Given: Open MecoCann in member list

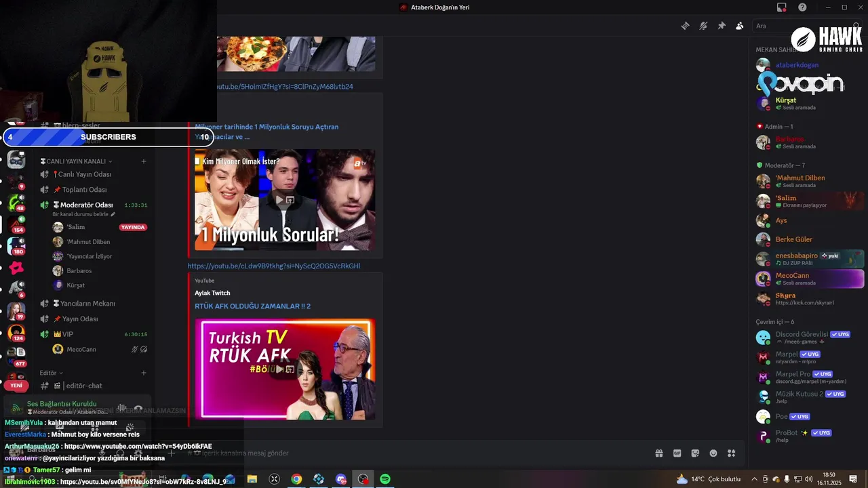Looking at the screenshot, I should [x=808, y=279].
